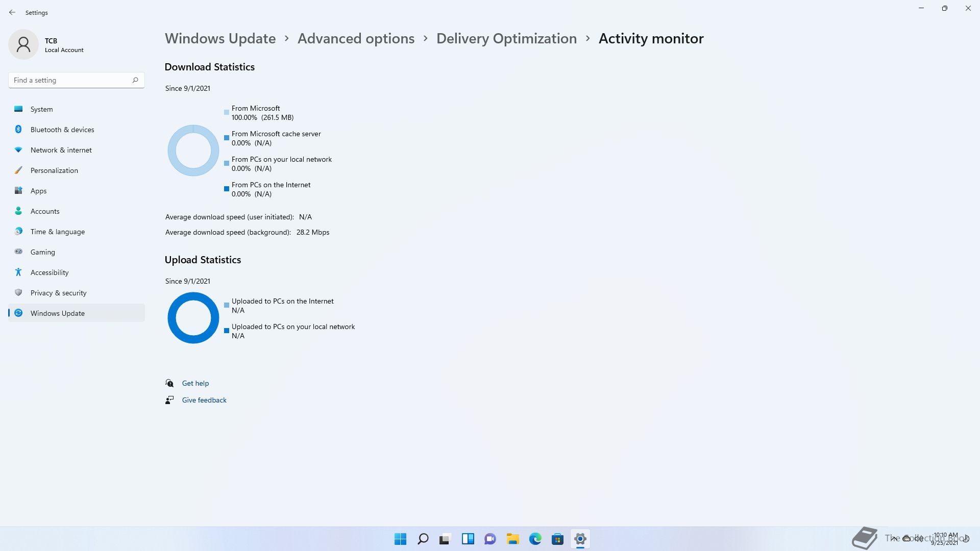The height and width of the screenshot is (551, 980).
Task: Open Microsoft Store from the taskbar
Action: pos(557,539)
